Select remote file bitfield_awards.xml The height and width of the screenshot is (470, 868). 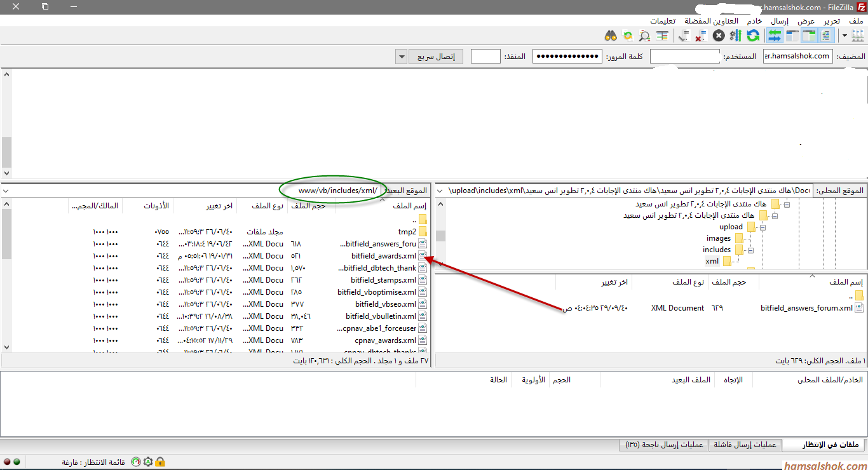click(x=389, y=256)
